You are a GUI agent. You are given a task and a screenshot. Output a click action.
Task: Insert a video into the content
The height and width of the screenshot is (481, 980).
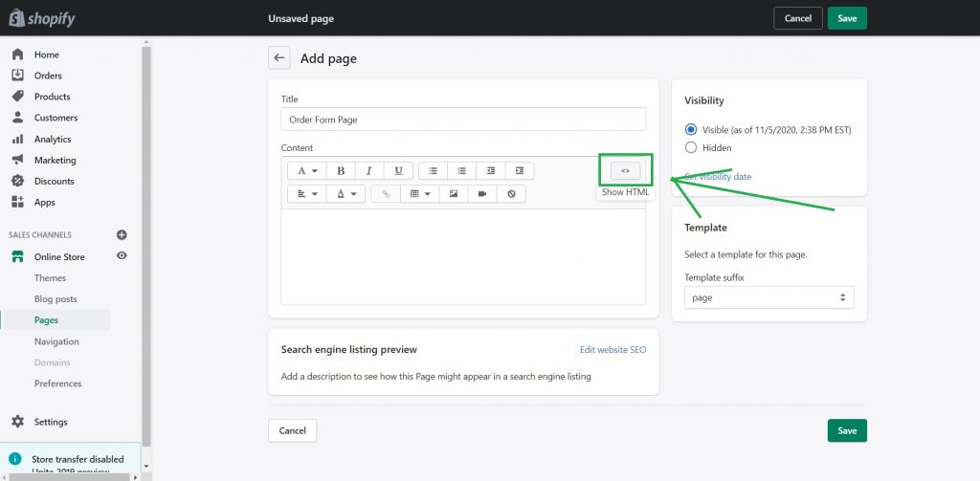[x=482, y=193]
